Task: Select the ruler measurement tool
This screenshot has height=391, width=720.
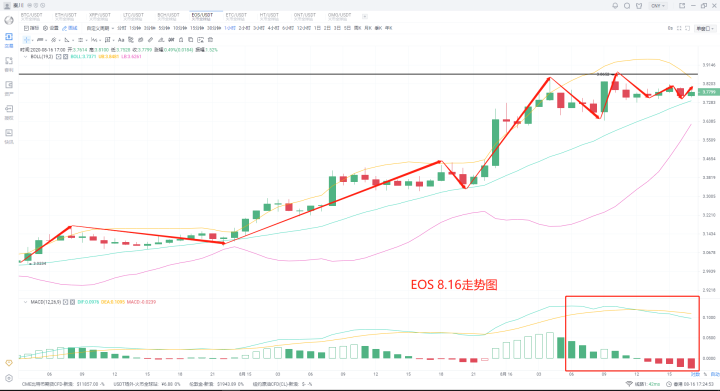Action: click(x=150, y=40)
